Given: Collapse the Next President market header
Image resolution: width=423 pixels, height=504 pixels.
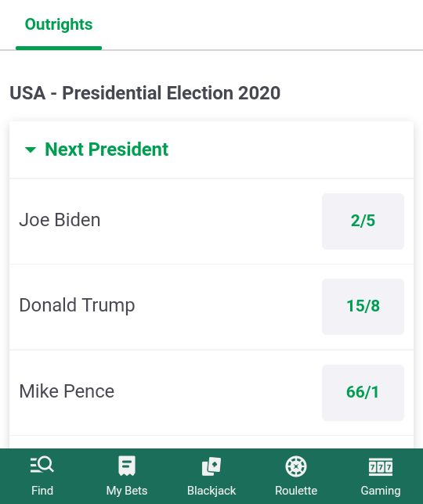Looking at the screenshot, I should [211, 149].
